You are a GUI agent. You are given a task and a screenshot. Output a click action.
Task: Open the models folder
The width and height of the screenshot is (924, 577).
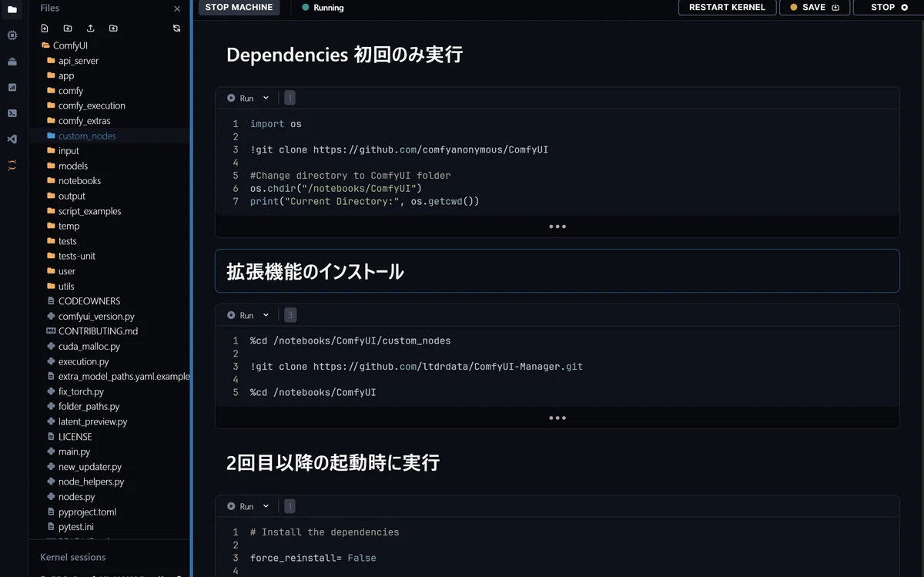(x=67, y=166)
